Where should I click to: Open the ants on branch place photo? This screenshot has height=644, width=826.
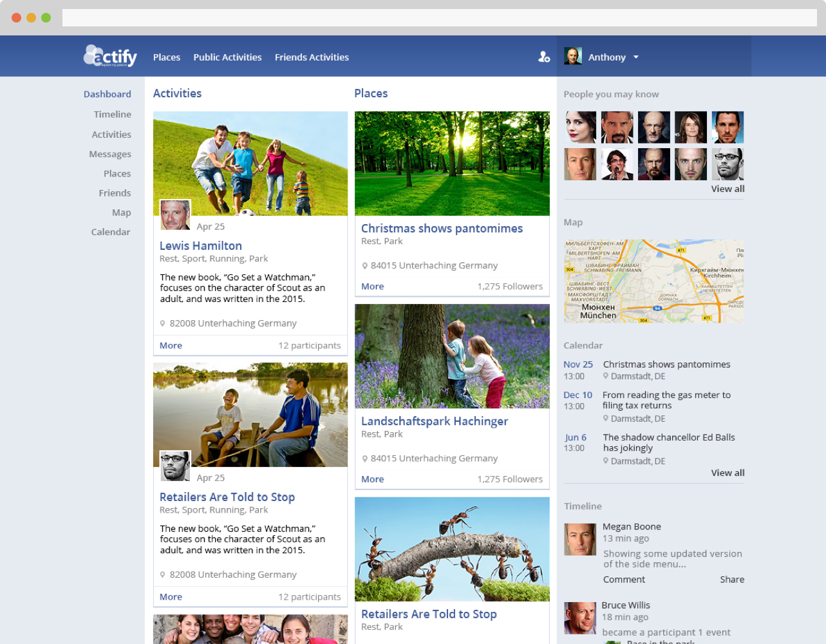click(452, 549)
